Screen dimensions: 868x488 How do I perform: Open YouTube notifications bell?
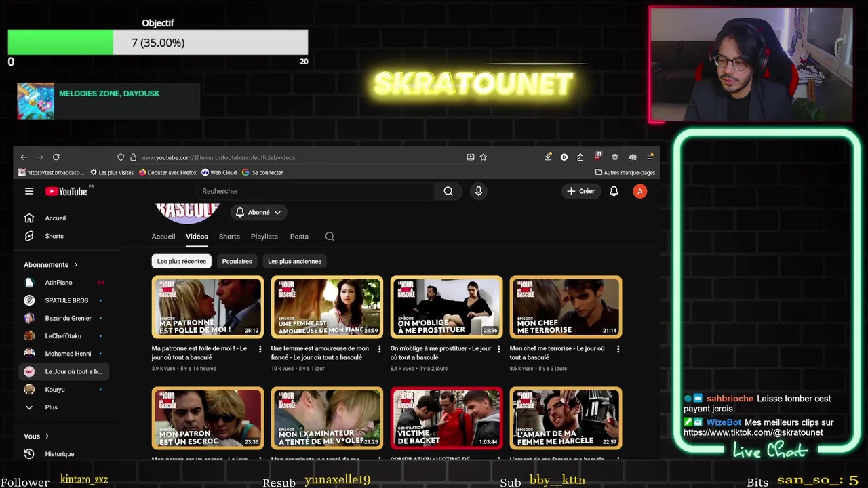click(614, 191)
